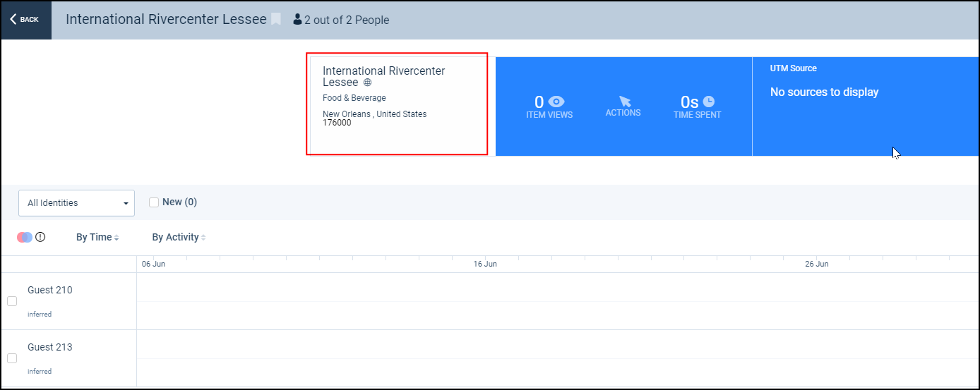Open Guest 213 visitor entry

50,347
